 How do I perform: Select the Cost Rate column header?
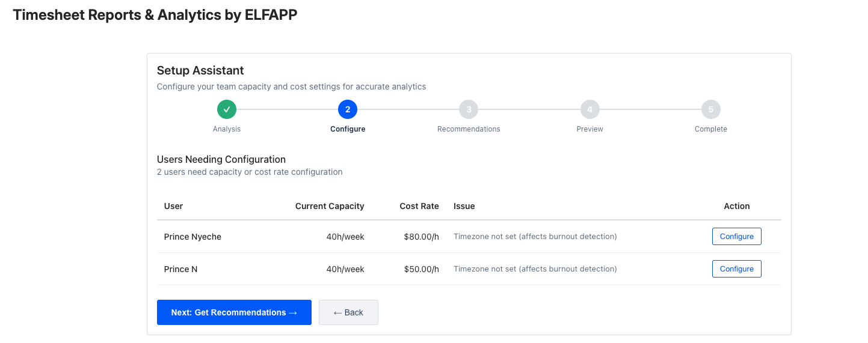point(419,206)
